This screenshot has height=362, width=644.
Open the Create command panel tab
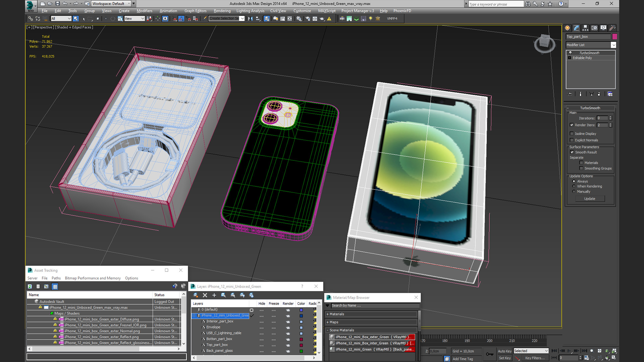tap(567, 28)
